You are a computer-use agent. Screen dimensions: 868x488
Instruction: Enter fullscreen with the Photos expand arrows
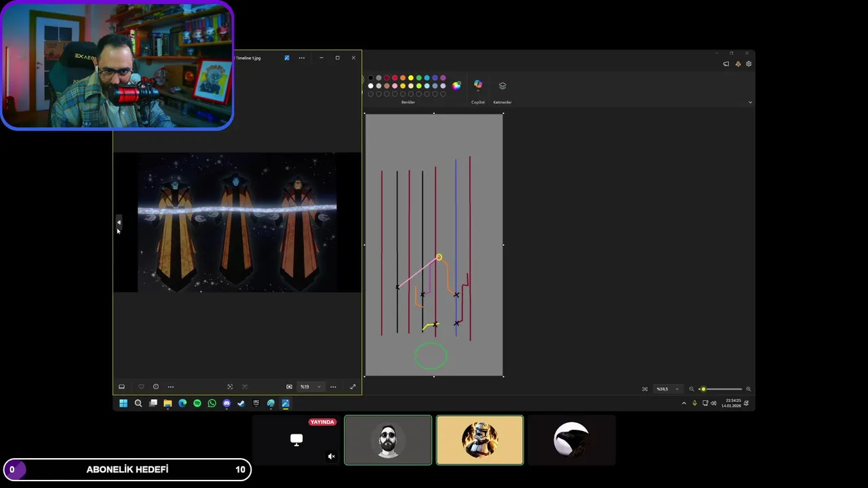[x=353, y=386]
